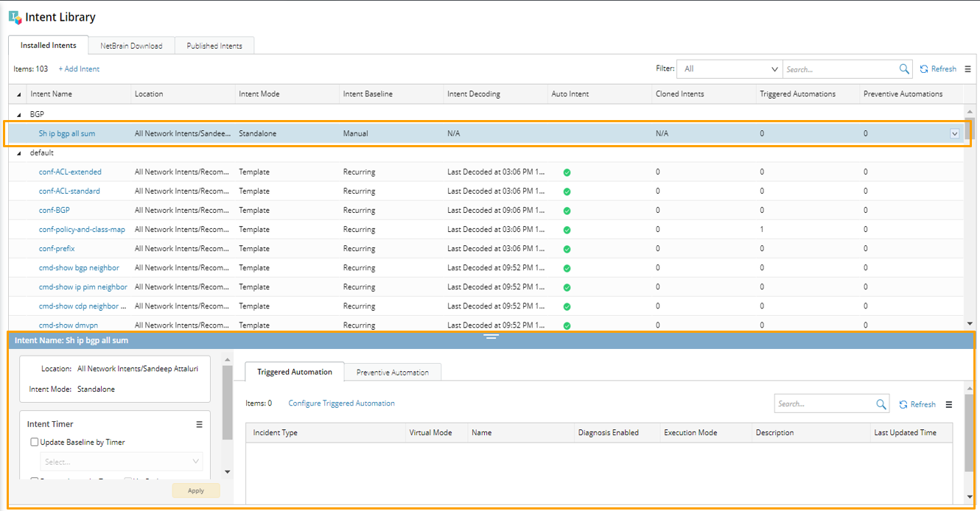980x511 pixels.
Task: Open the conf-ACL-standard intent link
Action: point(69,191)
